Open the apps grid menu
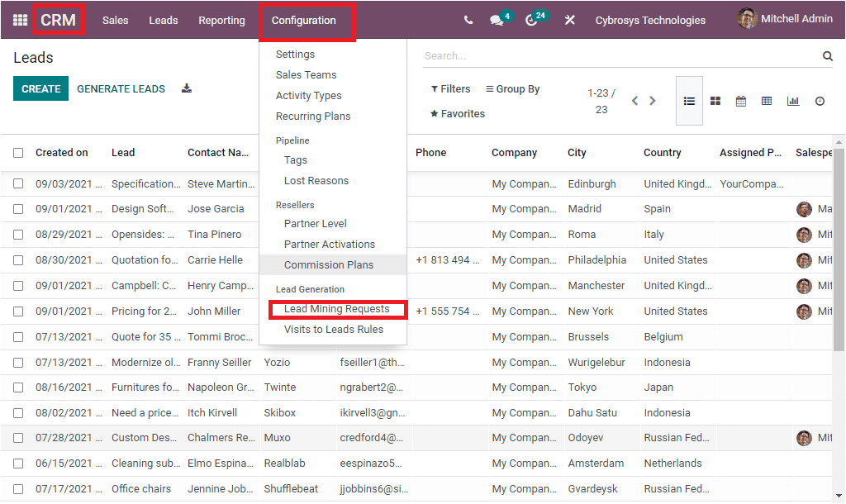This screenshot has width=846, height=504. click(19, 19)
